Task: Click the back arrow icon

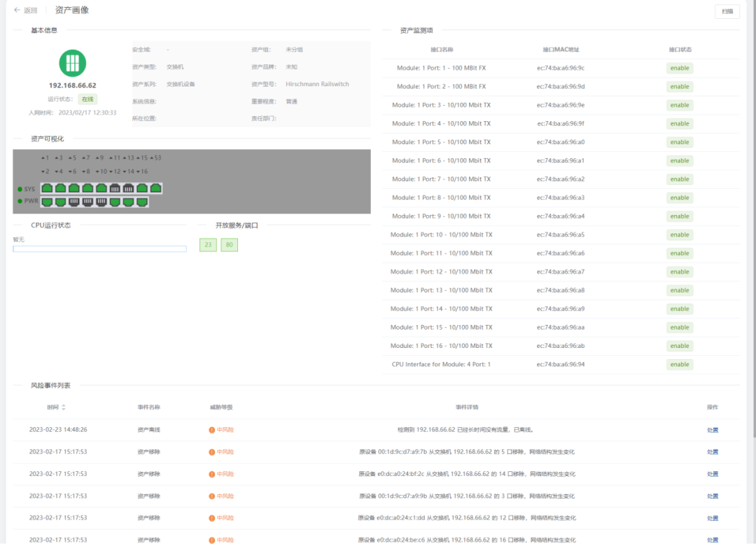Action: tap(17, 11)
